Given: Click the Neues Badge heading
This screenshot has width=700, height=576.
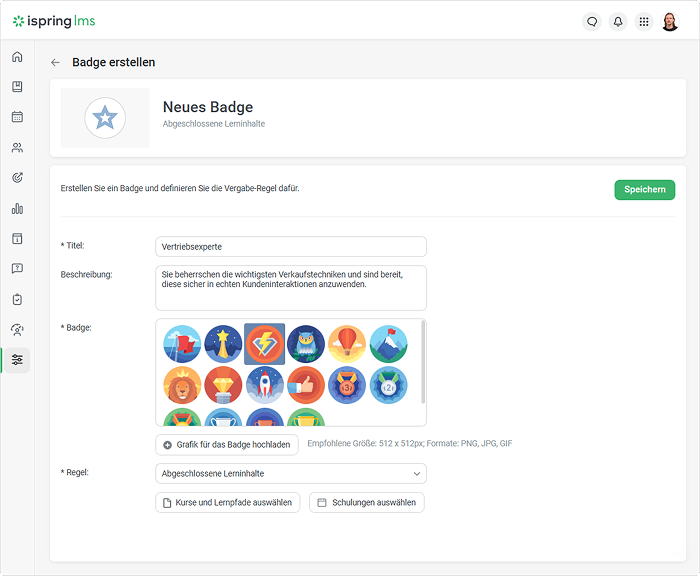Looking at the screenshot, I should 208,107.
